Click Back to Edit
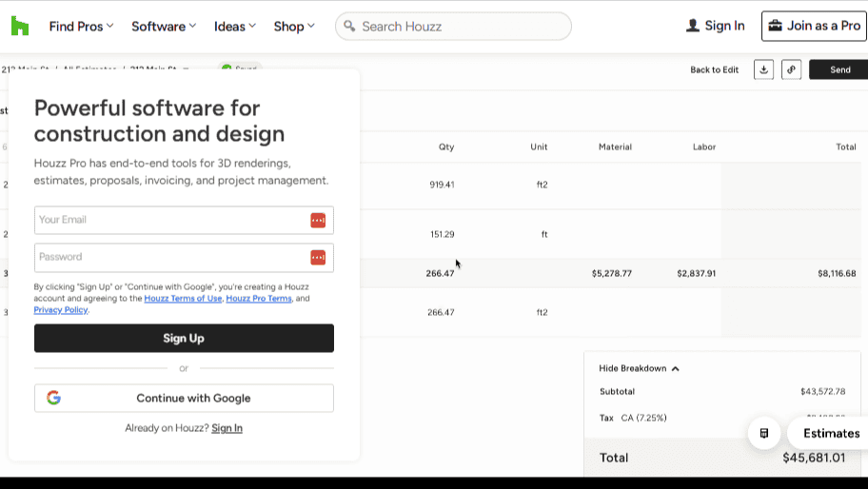This screenshot has height=489, width=868. (714, 69)
